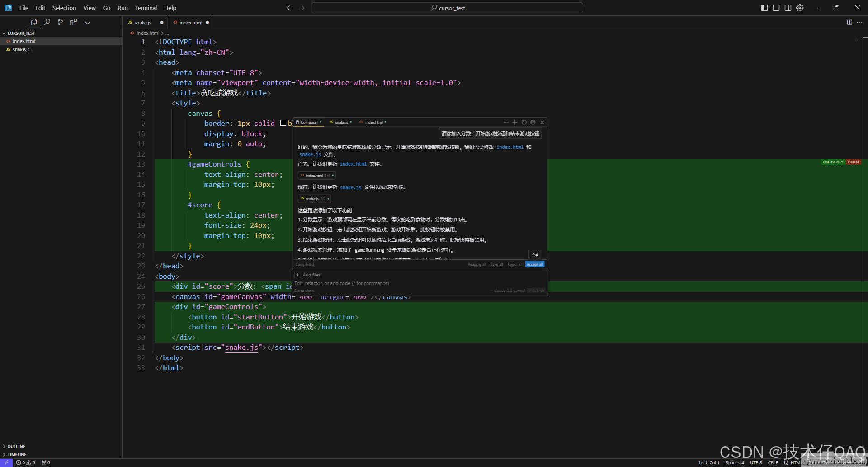
Task: Open the Terminal menu
Action: 146,8
